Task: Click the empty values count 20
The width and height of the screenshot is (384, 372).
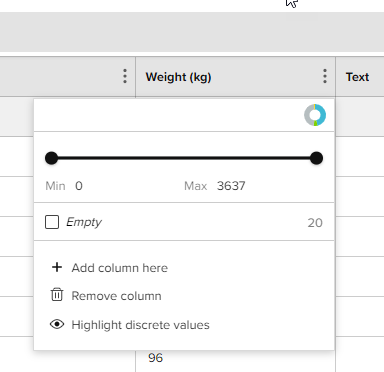Action: 315,223
